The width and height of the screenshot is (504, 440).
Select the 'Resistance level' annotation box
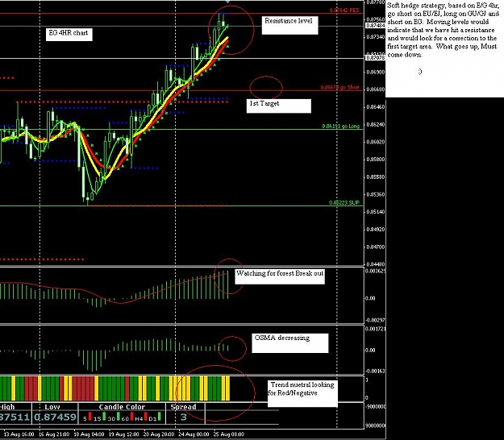(x=289, y=25)
